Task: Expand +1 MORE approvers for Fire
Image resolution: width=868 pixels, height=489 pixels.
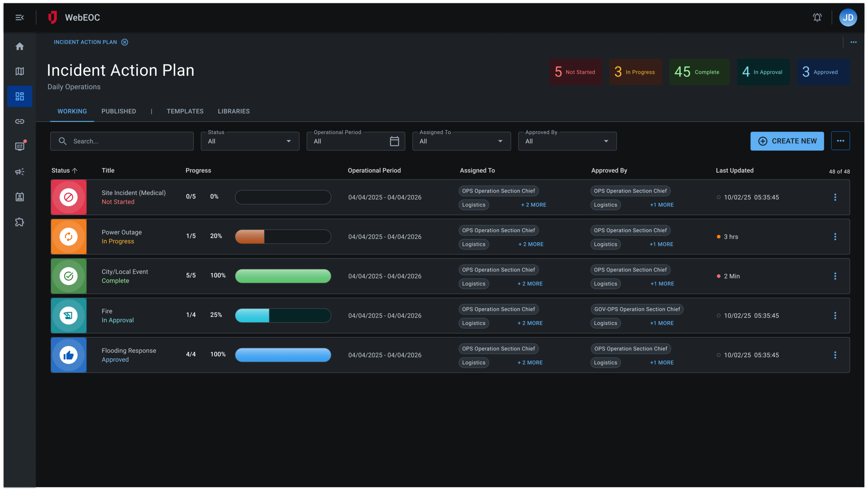Action: click(662, 323)
